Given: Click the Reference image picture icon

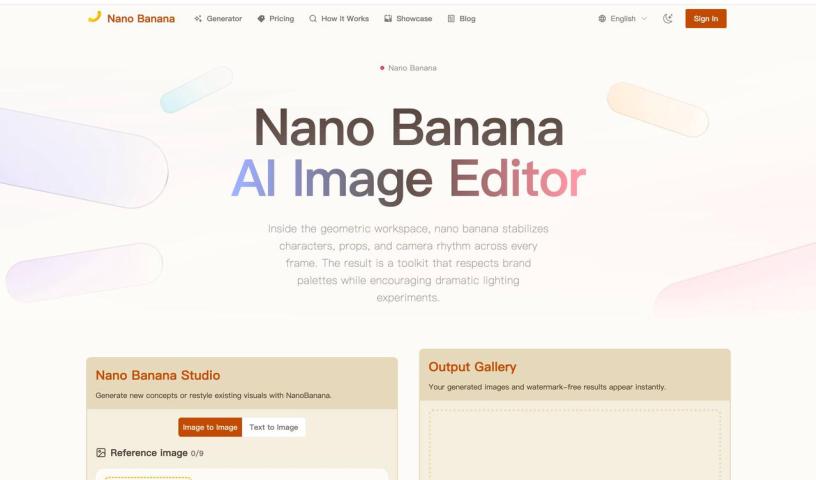Looking at the screenshot, I should pyautogui.click(x=101, y=453).
